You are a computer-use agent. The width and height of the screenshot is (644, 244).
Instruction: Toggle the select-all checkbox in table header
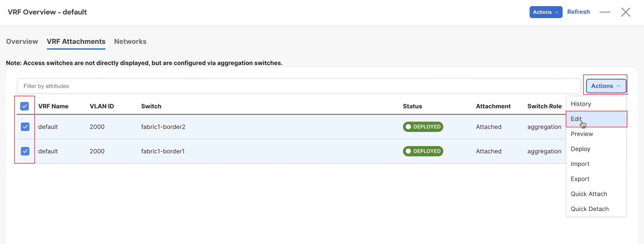tap(24, 106)
